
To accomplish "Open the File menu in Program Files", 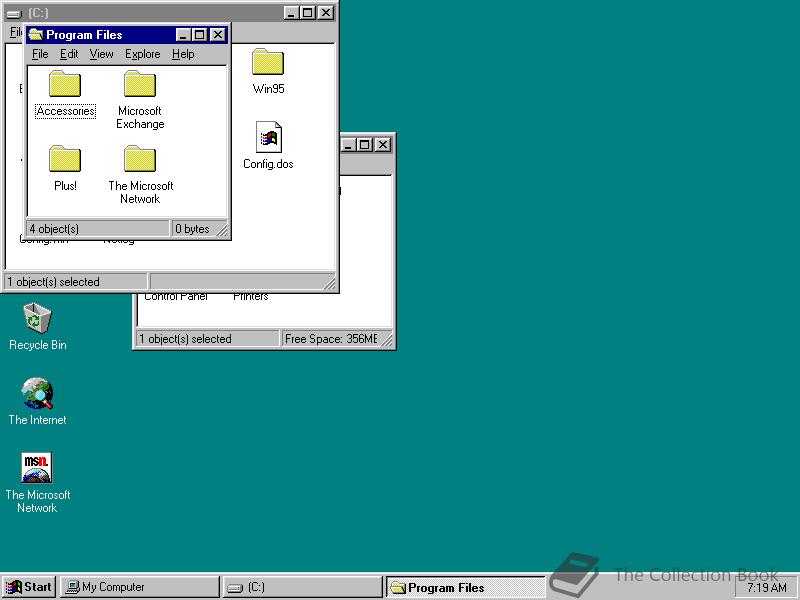I will tap(40, 54).
